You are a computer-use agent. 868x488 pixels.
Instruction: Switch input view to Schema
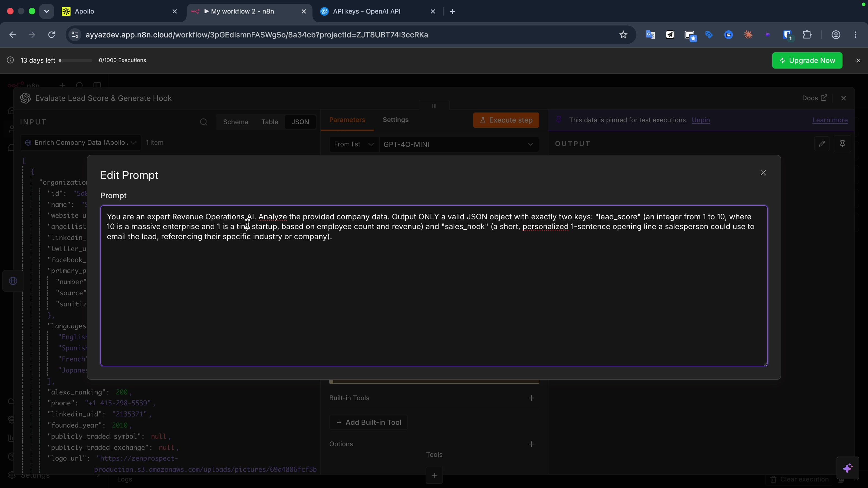tap(235, 122)
